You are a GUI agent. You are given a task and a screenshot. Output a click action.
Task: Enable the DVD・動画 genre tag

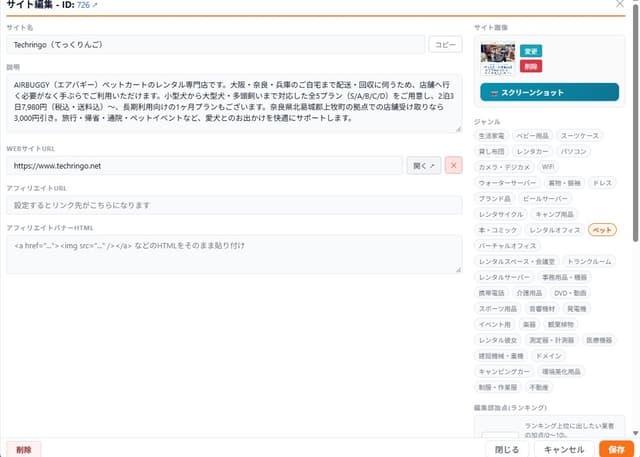click(x=570, y=293)
